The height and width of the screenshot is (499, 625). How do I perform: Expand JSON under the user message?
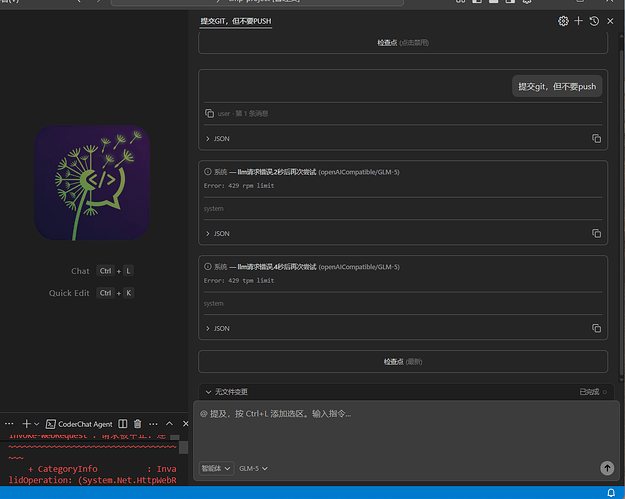pyautogui.click(x=218, y=139)
